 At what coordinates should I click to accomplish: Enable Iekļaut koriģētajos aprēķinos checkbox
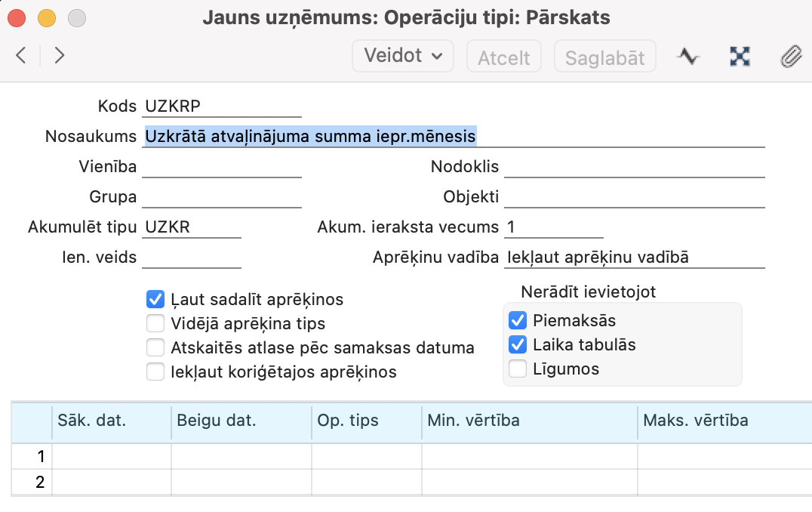pyautogui.click(x=155, y=372)
